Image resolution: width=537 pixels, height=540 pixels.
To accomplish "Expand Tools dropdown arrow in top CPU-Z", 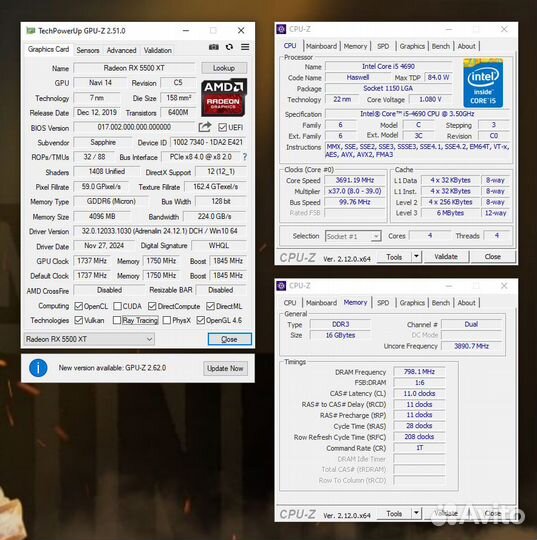I will [416, 256].
